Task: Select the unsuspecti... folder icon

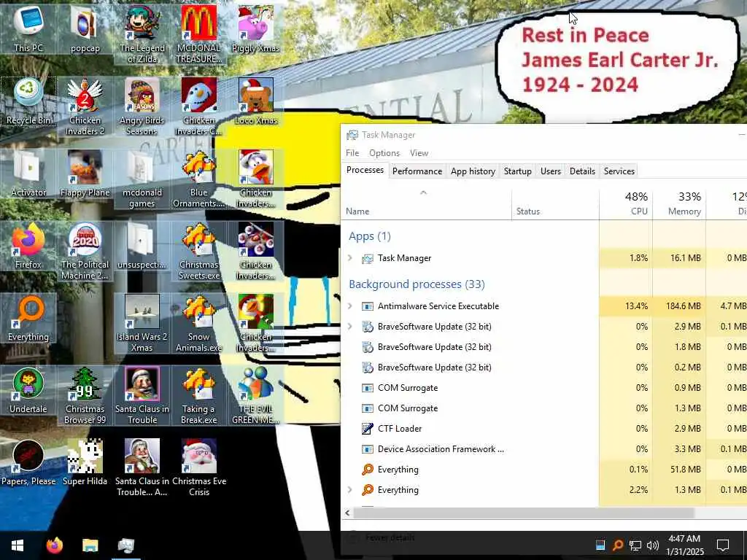Action: [142, 246]
